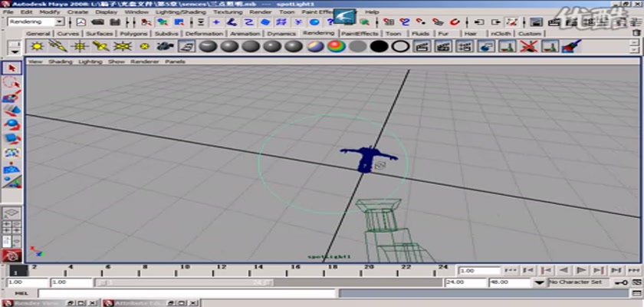Create a camera from Rendering shelf

165,46
